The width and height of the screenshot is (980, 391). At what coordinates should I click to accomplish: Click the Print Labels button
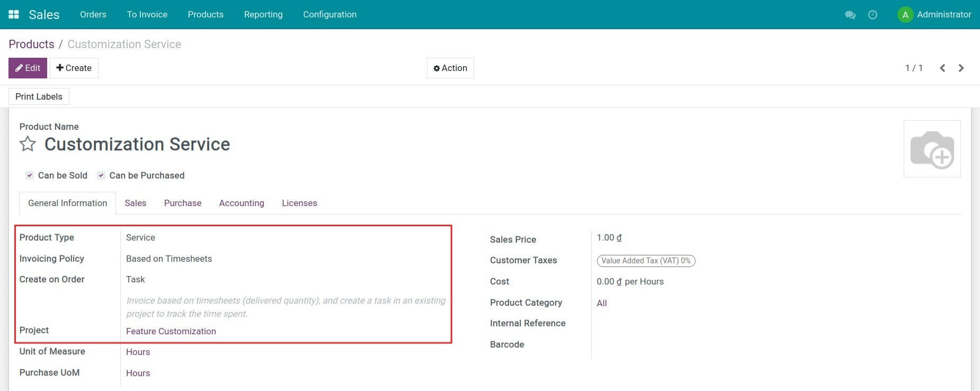pyautogui.click(x=39, y=96)
